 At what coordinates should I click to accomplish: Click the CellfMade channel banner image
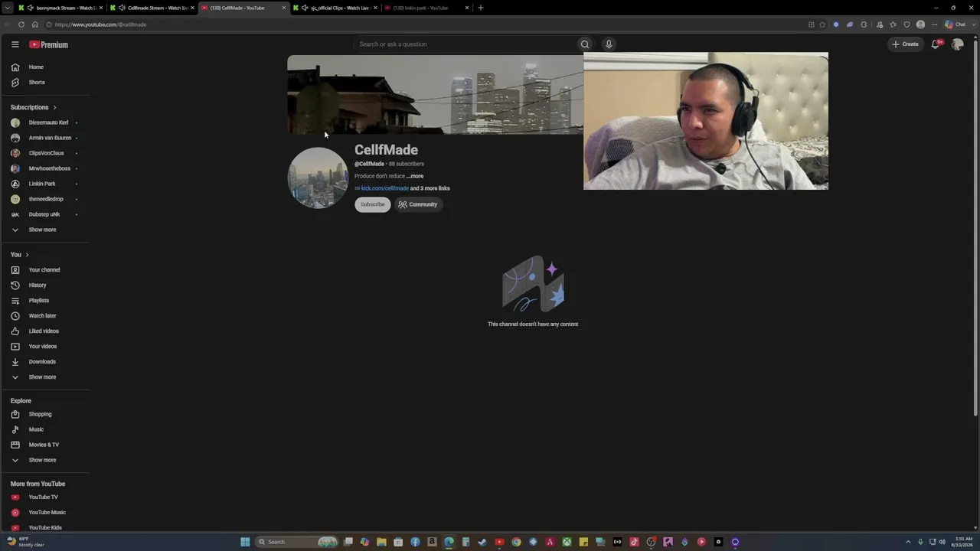(x=435, y=95)
